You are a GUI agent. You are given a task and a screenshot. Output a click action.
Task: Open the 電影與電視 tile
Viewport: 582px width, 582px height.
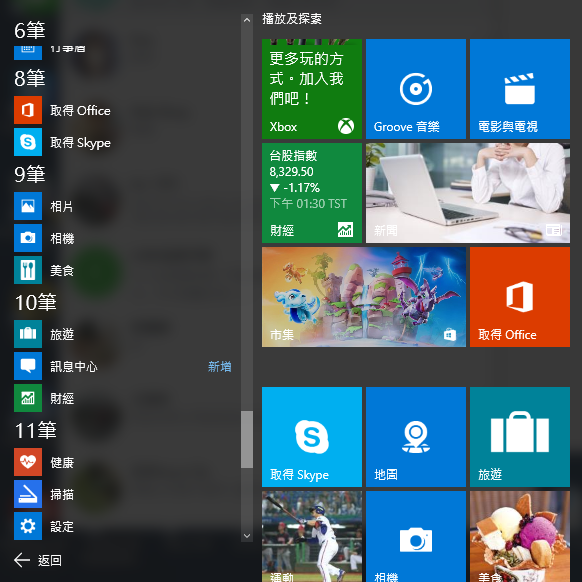(x=520, y=89)
